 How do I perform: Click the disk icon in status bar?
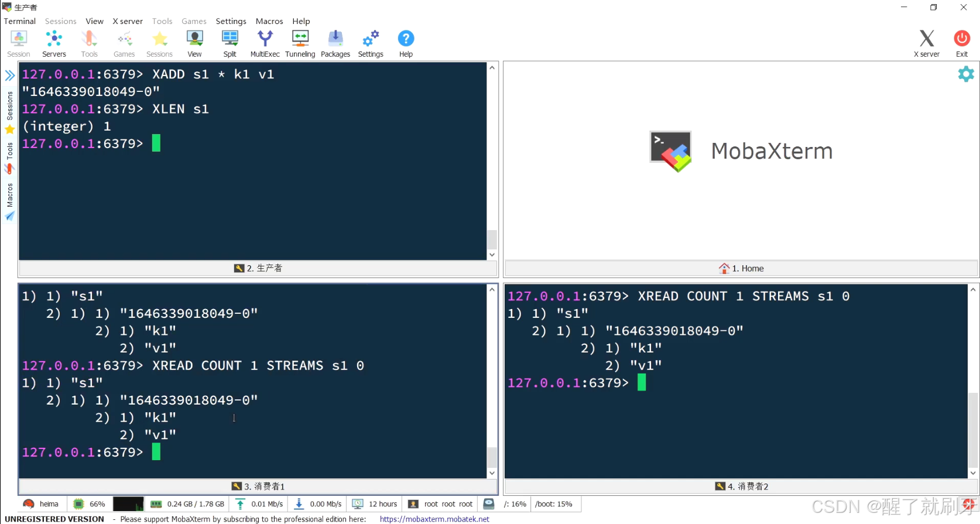pos(489,504)
